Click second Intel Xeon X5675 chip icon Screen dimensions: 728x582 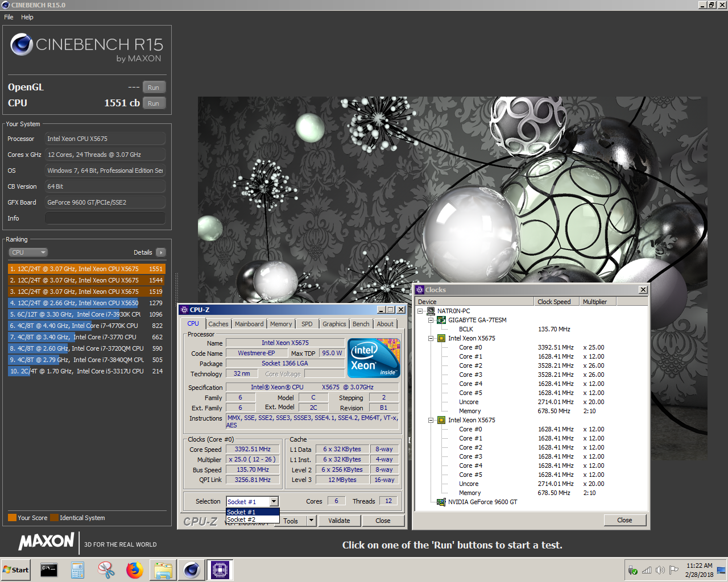coord(441,420)
